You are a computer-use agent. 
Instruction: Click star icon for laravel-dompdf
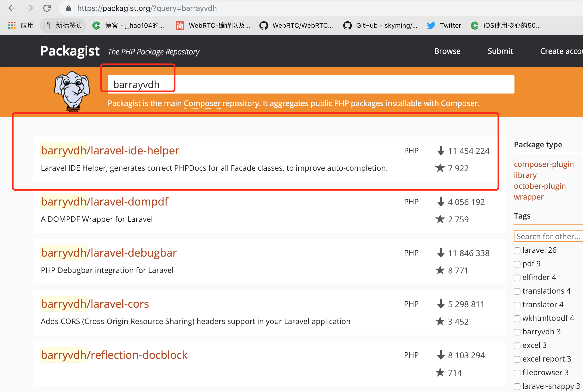click(x=440, y=219)
